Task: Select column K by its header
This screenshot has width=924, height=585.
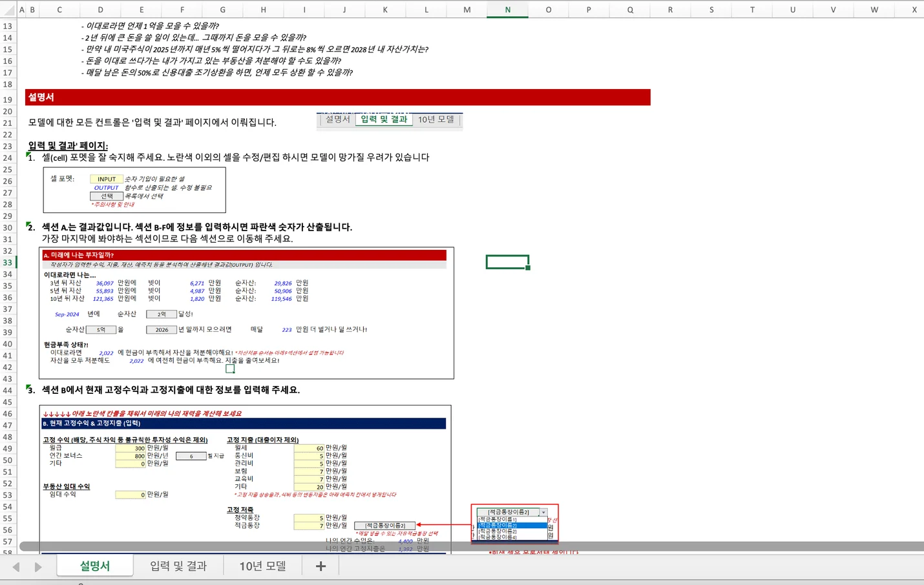Action: coord(385,10)
